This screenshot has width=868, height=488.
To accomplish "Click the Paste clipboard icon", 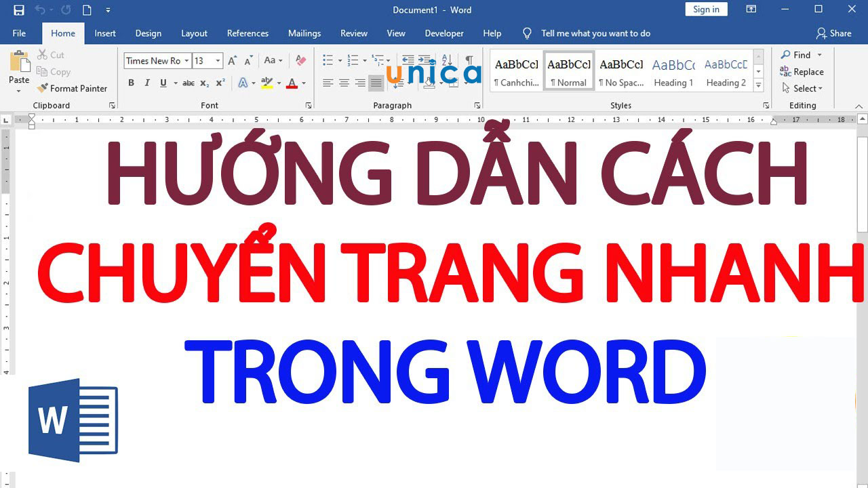I will pyautogui.click(x=19, y=62).
